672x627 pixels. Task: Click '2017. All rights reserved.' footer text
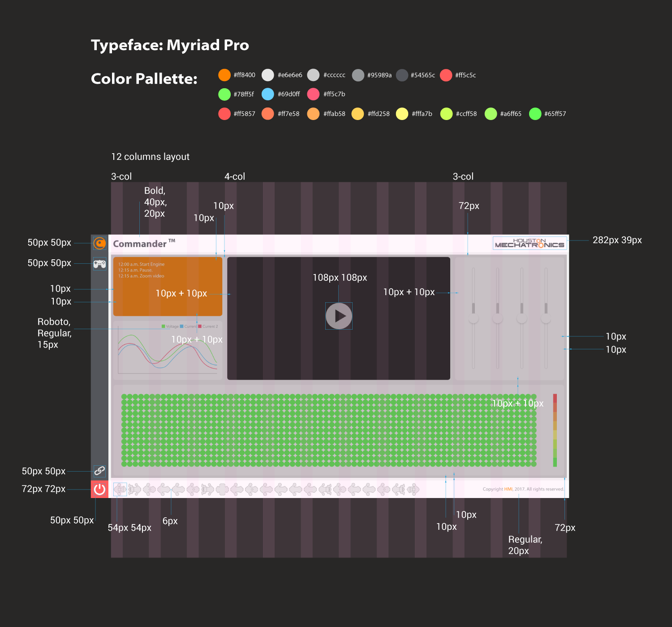539,489
